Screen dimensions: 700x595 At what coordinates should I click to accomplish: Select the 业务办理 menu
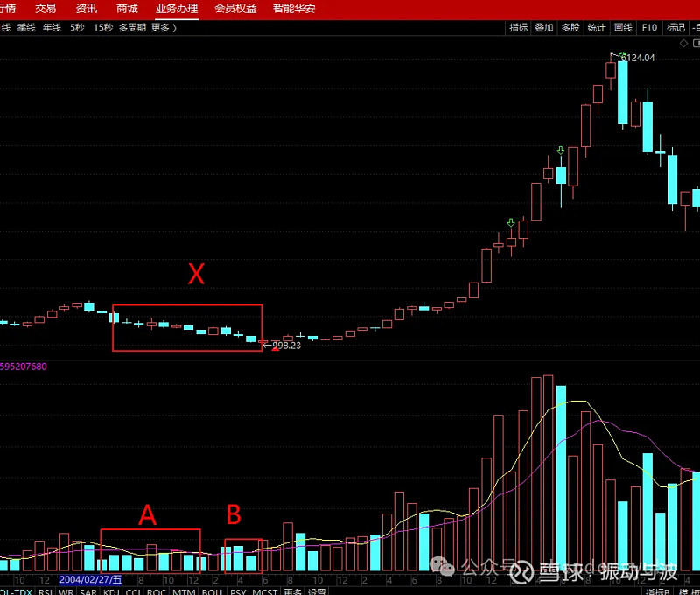[x=177, y=9]
